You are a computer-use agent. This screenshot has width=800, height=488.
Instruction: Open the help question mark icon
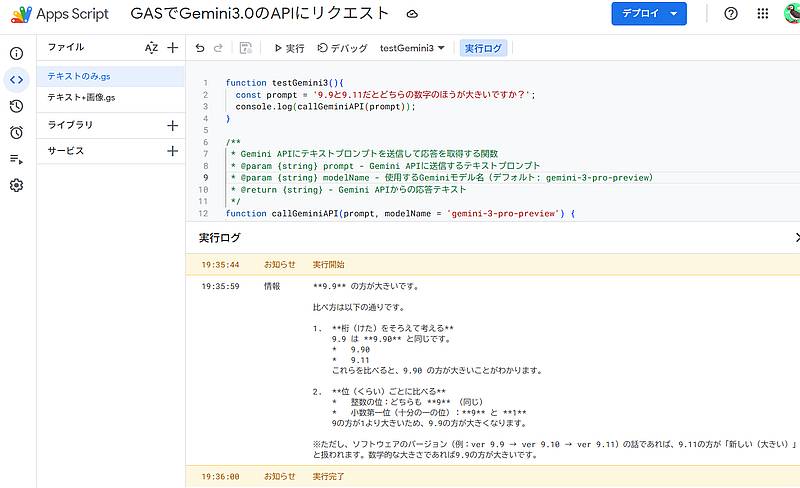click(731, 14)
